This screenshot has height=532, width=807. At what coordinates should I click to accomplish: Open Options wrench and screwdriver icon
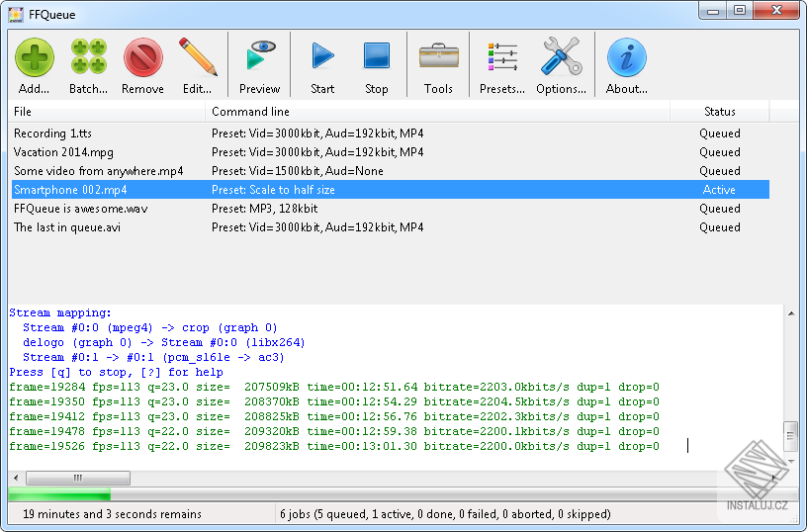(561, 55)
